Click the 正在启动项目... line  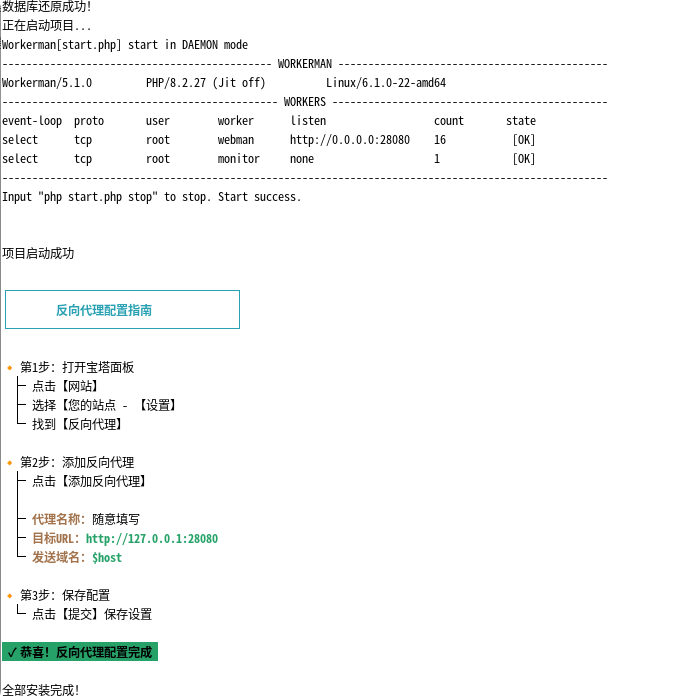click(x=46, y=25)
